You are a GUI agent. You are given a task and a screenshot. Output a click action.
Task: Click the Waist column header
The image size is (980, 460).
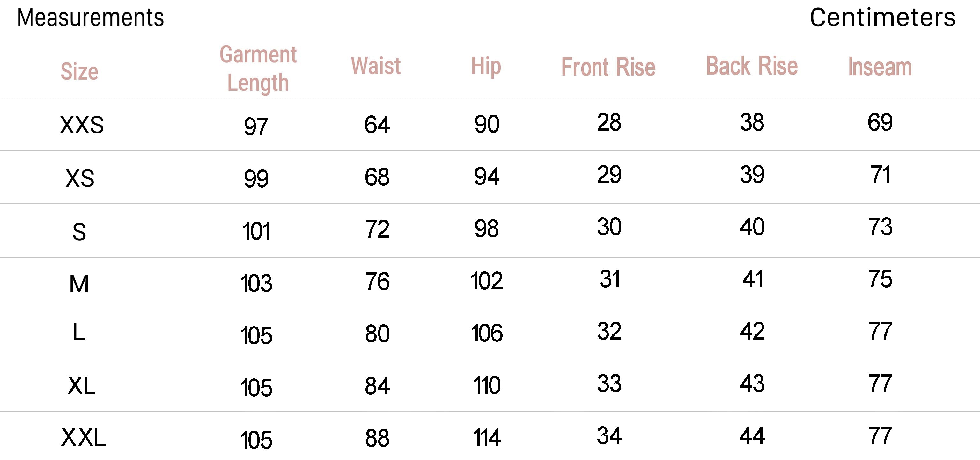375,65
